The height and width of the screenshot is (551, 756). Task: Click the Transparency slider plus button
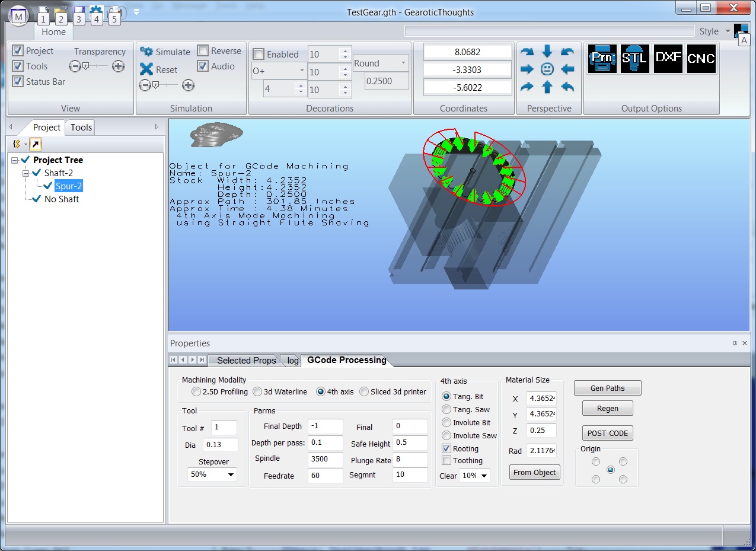pos(119,66)
